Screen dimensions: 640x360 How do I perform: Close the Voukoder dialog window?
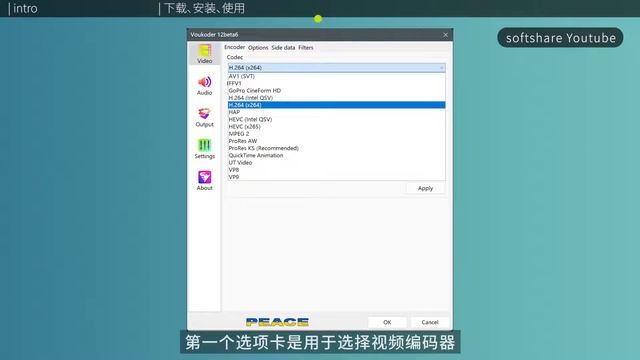[x=445, y=35]
